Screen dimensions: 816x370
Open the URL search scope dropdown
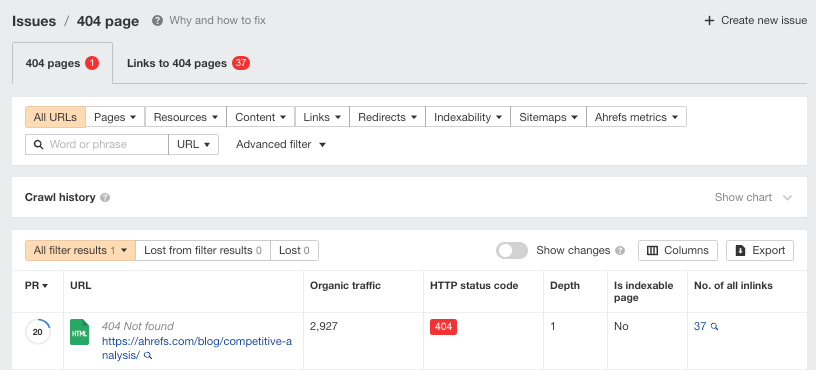[x=194, y=145]
